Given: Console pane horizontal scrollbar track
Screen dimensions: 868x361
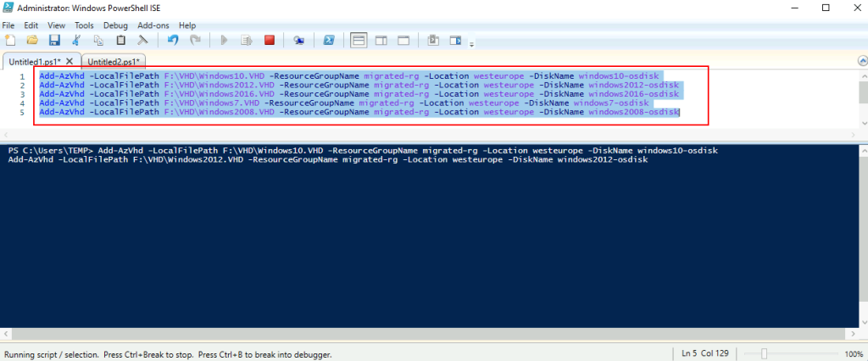Looking at the screenshot, I should (x=428, y=333).
